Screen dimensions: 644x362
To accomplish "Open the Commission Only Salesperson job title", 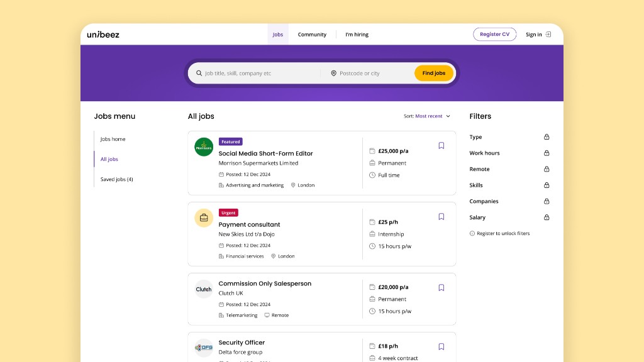I will [x=265, y=283].
